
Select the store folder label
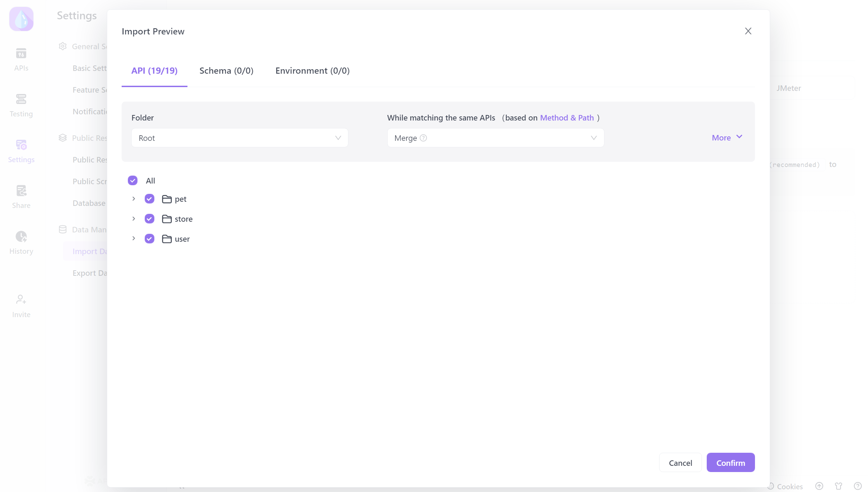pos(184,219)
